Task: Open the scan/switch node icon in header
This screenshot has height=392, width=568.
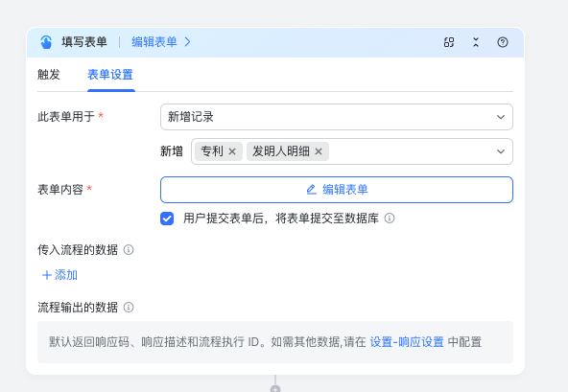Action: 449,42
